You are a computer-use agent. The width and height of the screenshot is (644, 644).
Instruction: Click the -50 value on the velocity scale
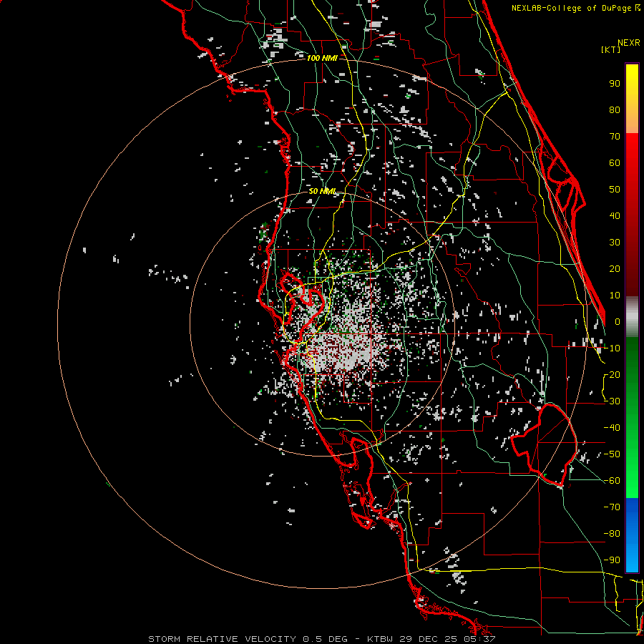coord(612,454)
